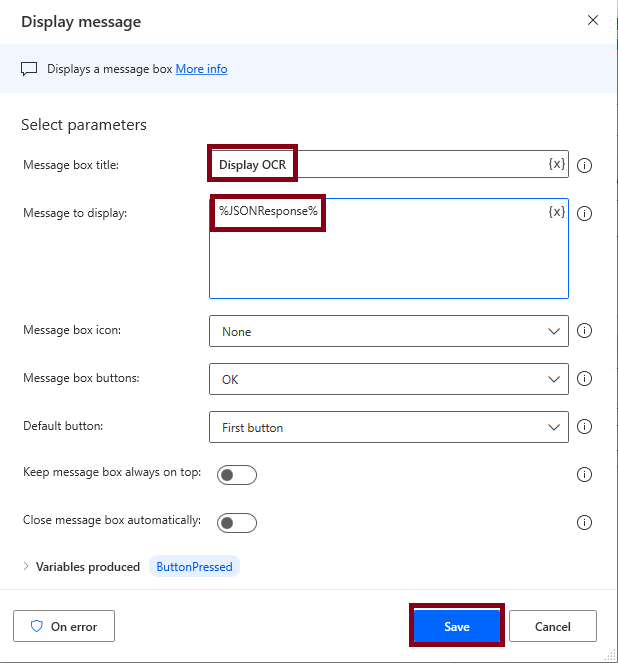This screenshot has width=618, height=663.
Task: Click info icon for Message box buttons
Action: 585,379
